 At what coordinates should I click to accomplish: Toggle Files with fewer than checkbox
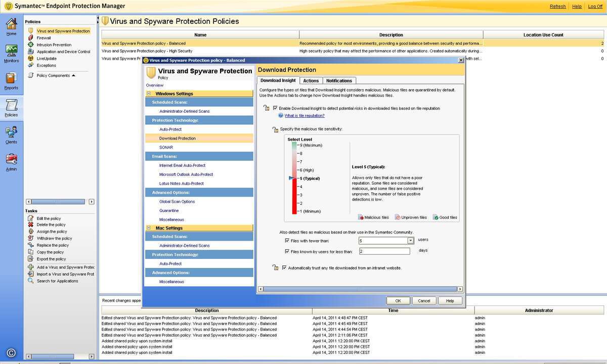click(x=287, y=241)
